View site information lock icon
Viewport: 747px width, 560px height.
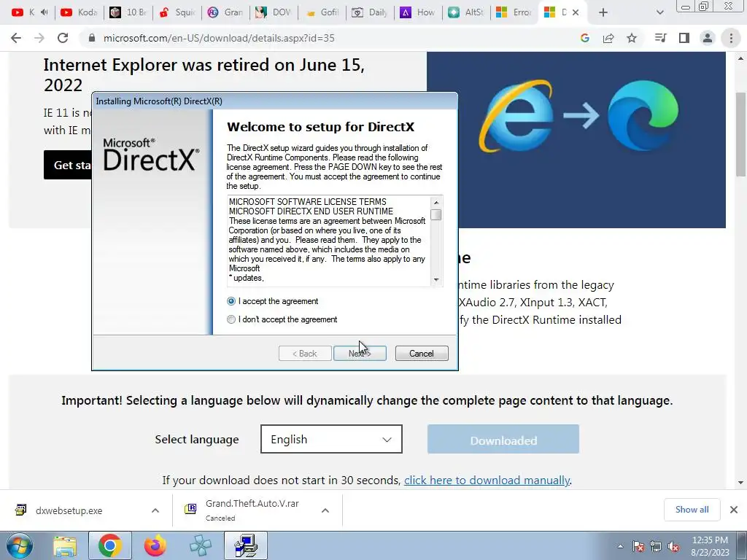coord(92,38)
